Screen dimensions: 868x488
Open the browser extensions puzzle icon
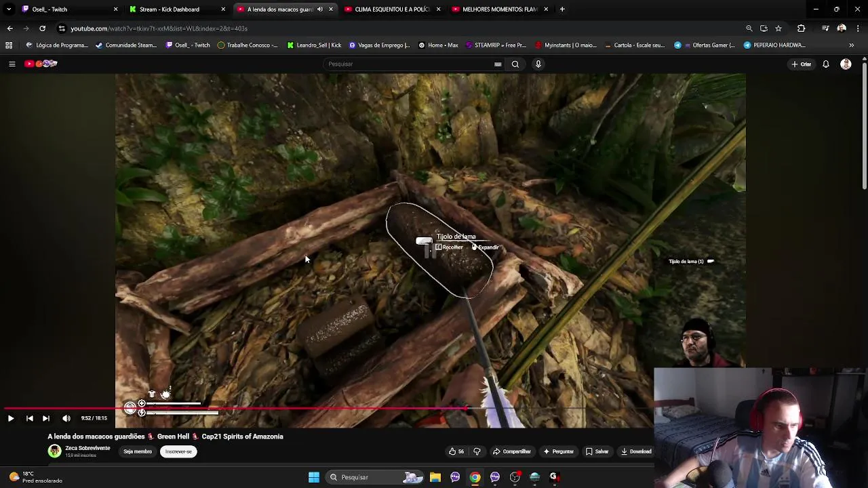pos(802,28)
